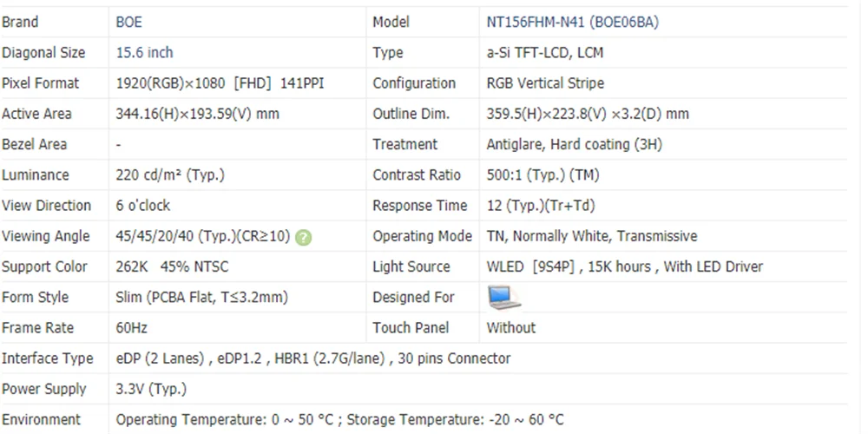Click the WLED light source description
868x434 pixels.
pyautogui.click(x=624, y=266)
